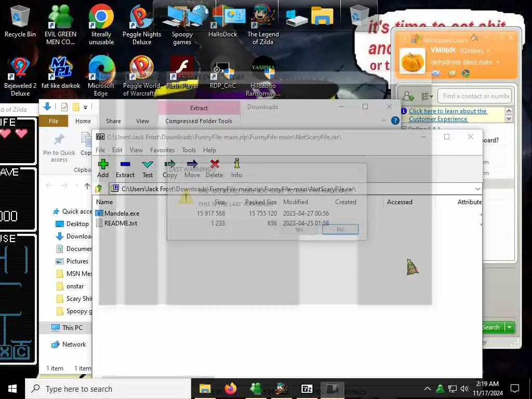Click the Find a contact search field
532x399 pixels.
point(474,96)
